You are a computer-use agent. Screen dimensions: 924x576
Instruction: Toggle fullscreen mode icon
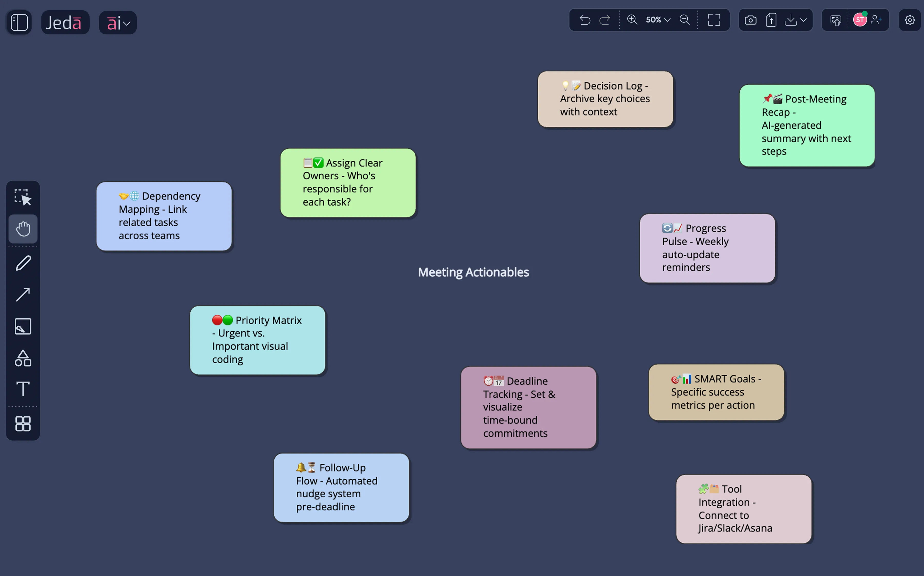[x=714, y=20]
